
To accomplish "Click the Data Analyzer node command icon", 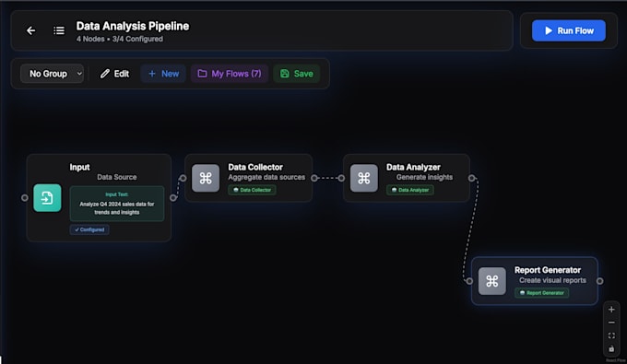I will (364, 178).
